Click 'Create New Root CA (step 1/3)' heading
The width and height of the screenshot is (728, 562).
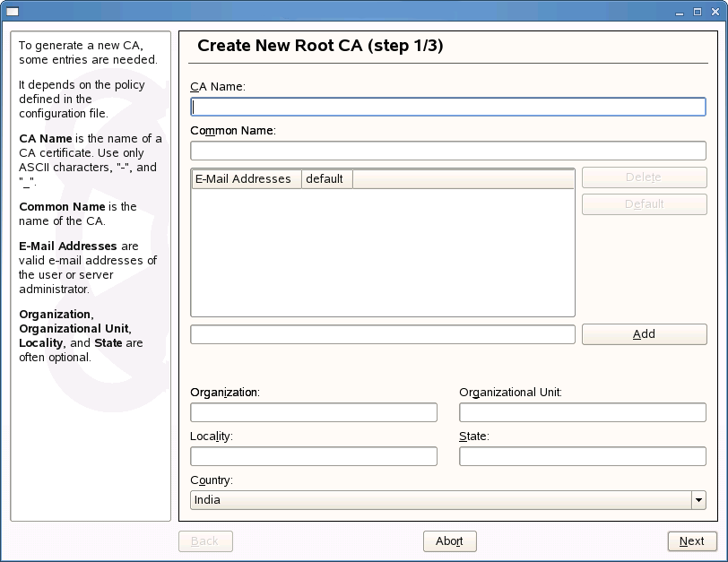pyautogui.click(x=320, y=46)
